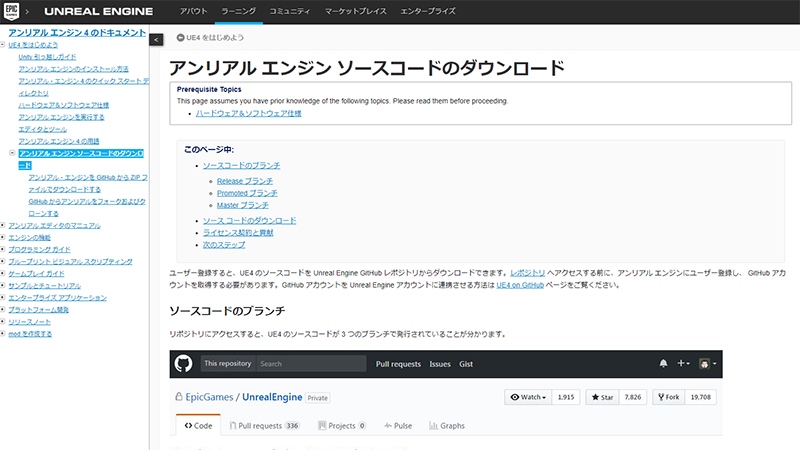800x450 pixels.
Task: Click Pull requests in GitHub top bar
Action: tap(398, 364)
